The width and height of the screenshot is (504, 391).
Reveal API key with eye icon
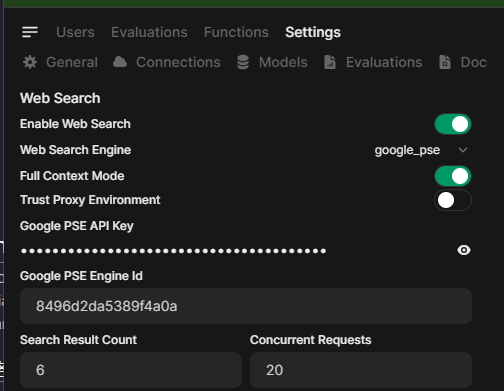click(x=464, y=250)
